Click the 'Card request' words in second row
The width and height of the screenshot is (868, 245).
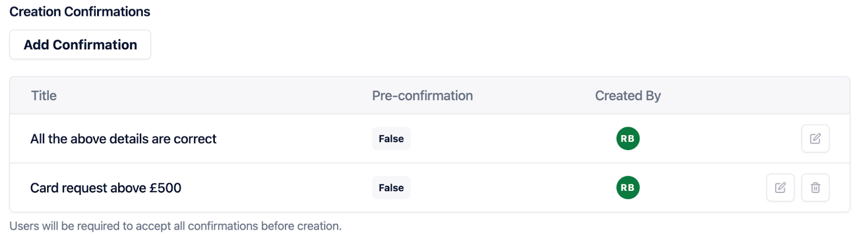[x=68, y=188]
